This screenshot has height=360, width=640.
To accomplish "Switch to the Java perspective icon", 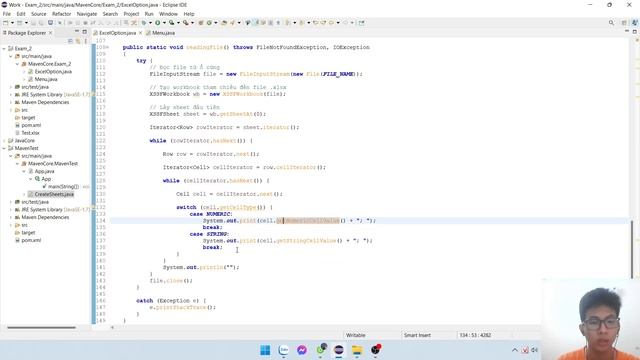I will coord(635,23).
